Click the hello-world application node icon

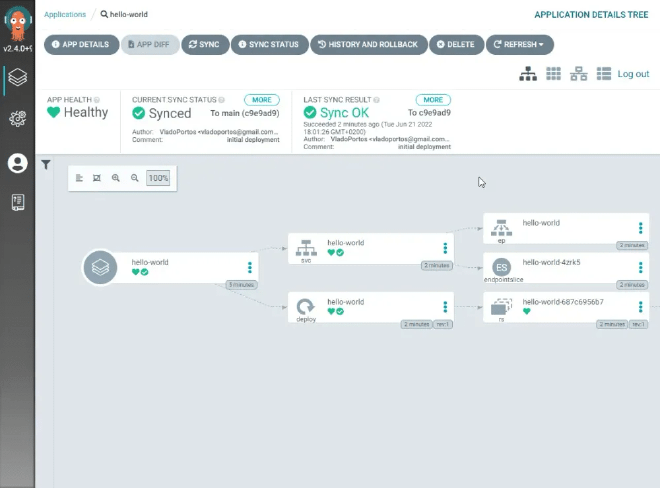[100, 267]
